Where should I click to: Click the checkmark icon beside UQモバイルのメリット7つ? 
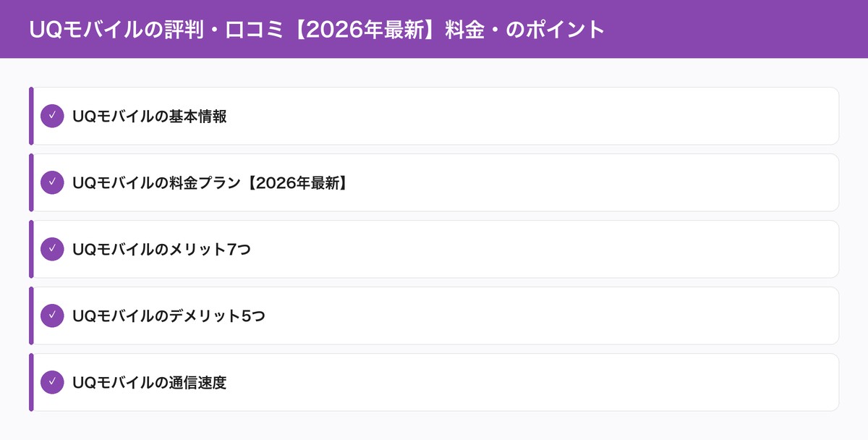coord(52,249)
